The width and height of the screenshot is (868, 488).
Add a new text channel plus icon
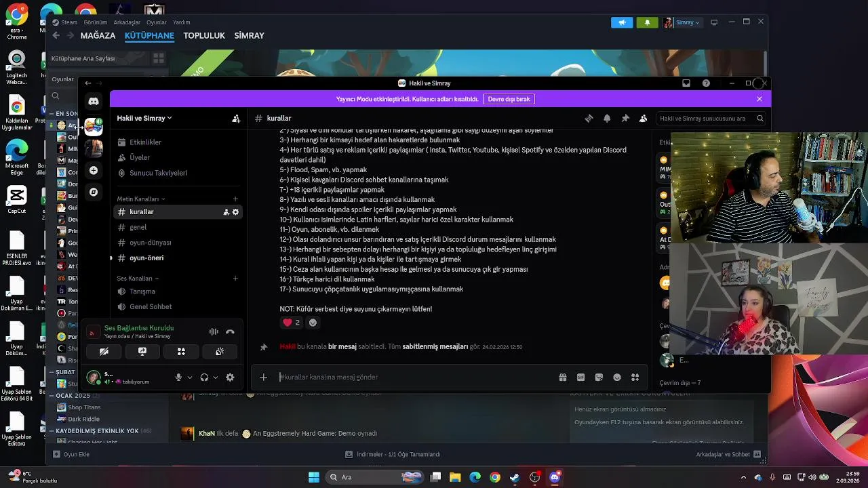pyautogui.click(x=235, y=199)
